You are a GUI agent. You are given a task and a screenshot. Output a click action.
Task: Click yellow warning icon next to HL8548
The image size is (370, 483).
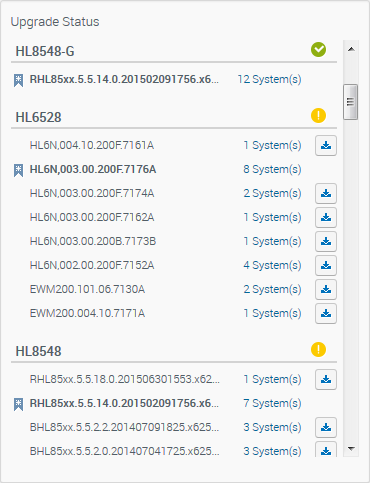point(318,350)
